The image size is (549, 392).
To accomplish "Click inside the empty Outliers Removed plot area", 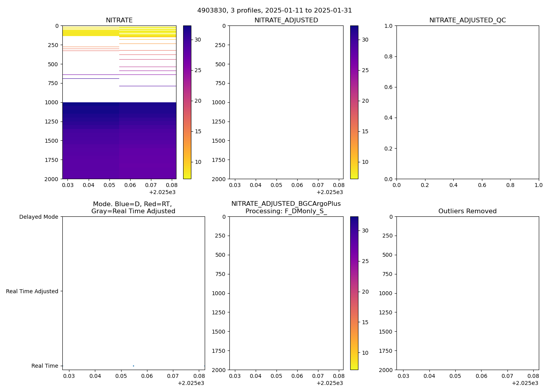I will [x=467, y=293].
